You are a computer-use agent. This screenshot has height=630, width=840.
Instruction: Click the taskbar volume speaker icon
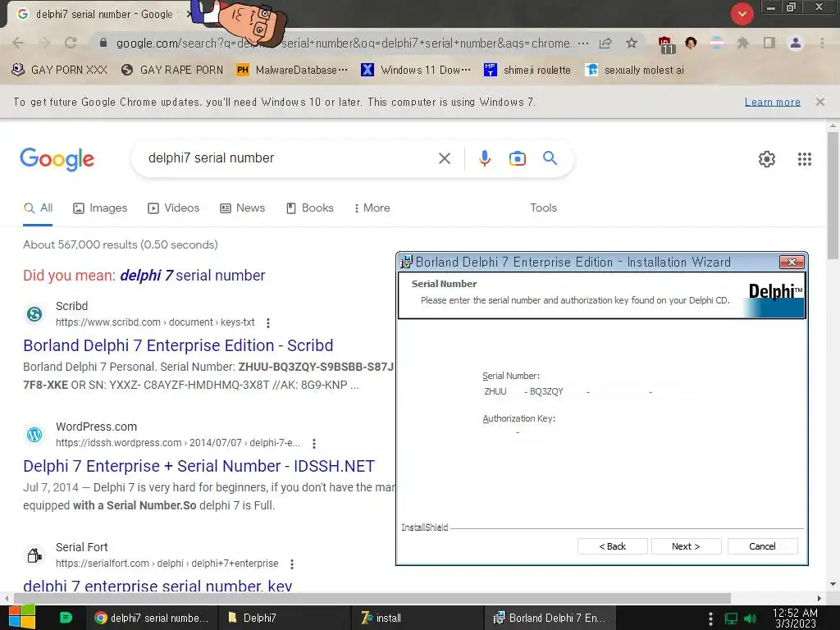750,619
